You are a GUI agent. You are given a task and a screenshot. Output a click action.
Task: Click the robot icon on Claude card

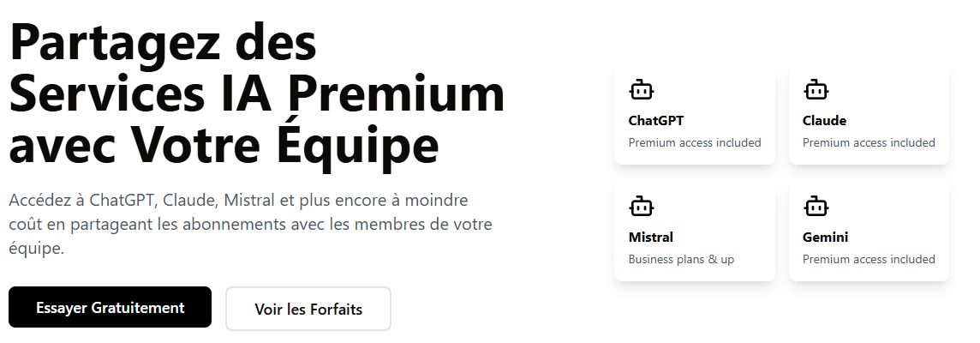815,89
